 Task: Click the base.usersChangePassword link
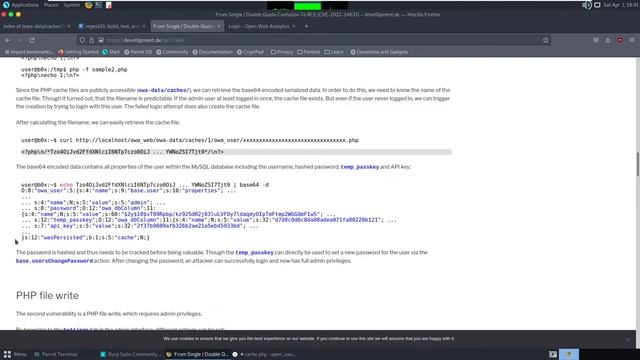click(54, 261)
